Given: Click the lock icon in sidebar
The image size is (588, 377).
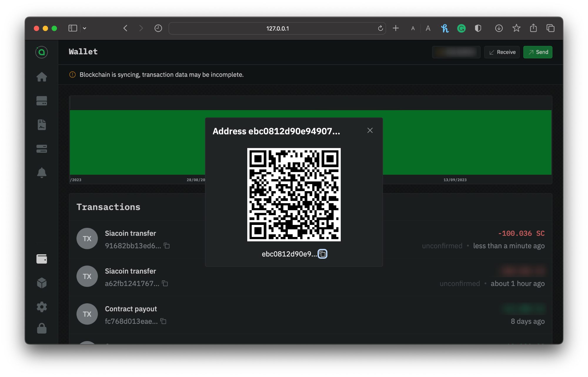Looking at the screenshot, I should point(41,328).
